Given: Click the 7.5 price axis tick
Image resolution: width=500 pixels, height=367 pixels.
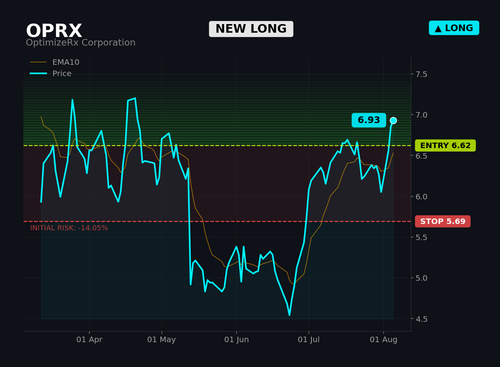Looking at the screenshot, I should (421, 74).
